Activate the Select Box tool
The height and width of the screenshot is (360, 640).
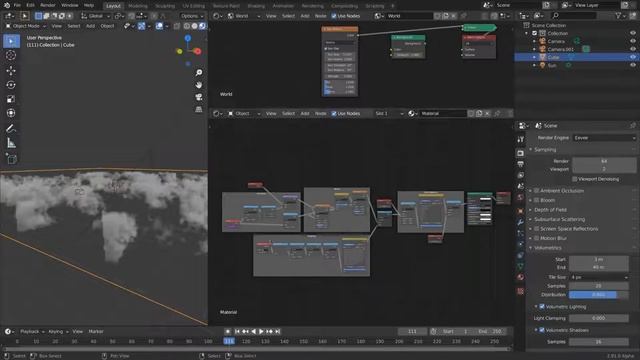(x=11, y=41)
